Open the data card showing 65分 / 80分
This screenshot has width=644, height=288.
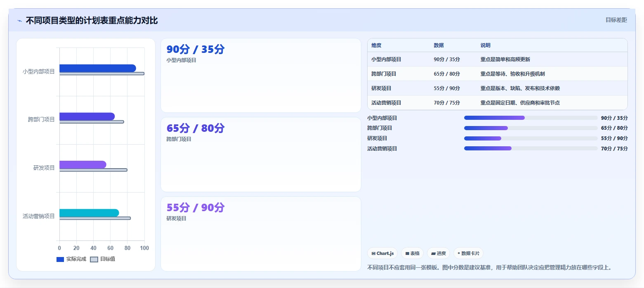click(x=261, y=155)
